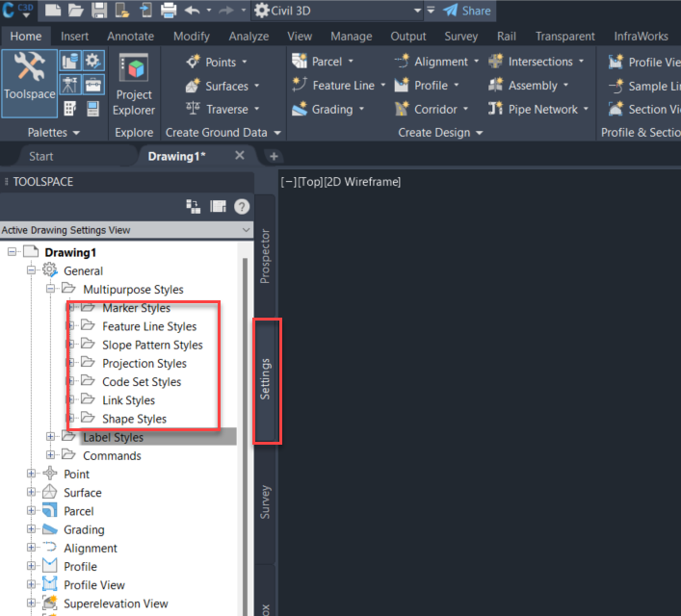Screen dimensions: 681x616
Task: Open the Manage ribbon tab
Action: click(x=351, y=36)
